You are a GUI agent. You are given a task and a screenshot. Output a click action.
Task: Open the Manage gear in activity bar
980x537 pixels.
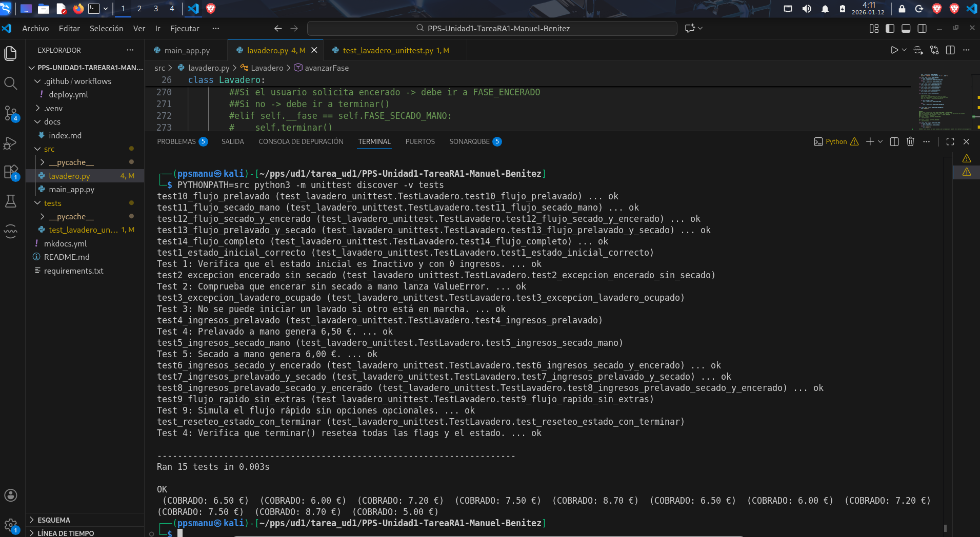11,525
